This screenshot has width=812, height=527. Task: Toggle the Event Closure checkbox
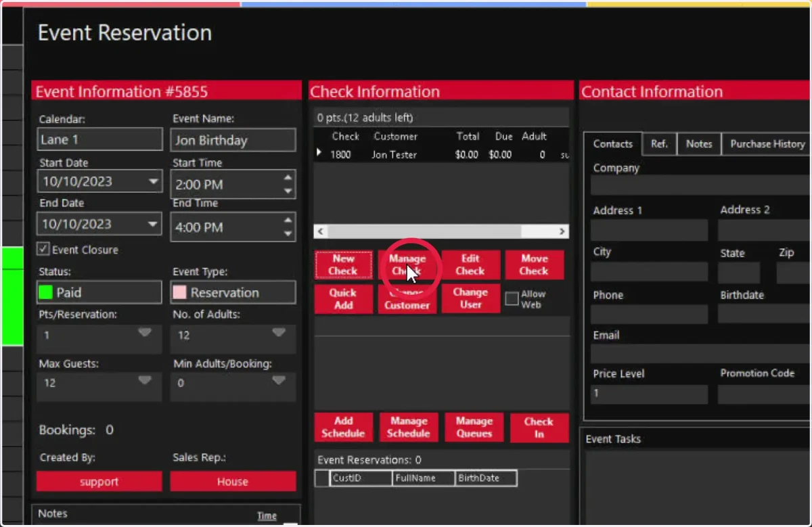tap(43, 250)
